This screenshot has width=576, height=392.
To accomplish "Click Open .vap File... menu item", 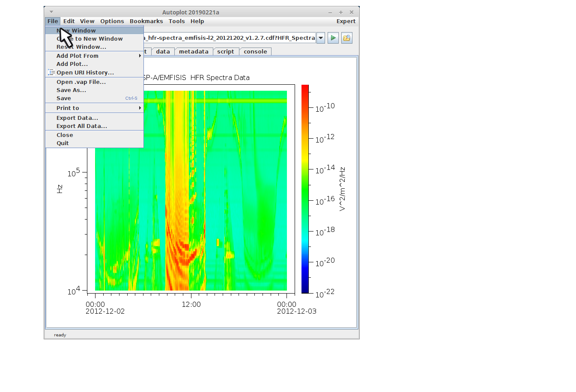I will [x=81, y=82].
